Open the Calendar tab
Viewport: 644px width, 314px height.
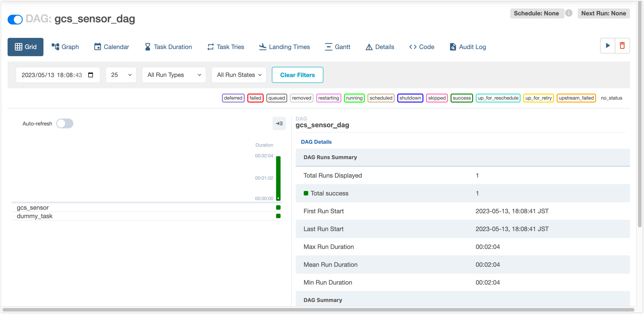click(x=112, y=47)
